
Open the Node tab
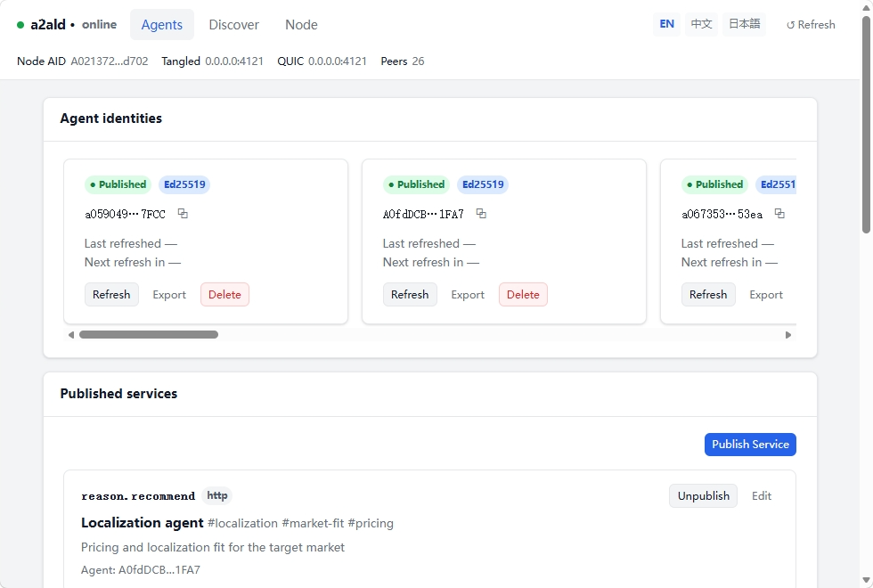tap(301, 25)
